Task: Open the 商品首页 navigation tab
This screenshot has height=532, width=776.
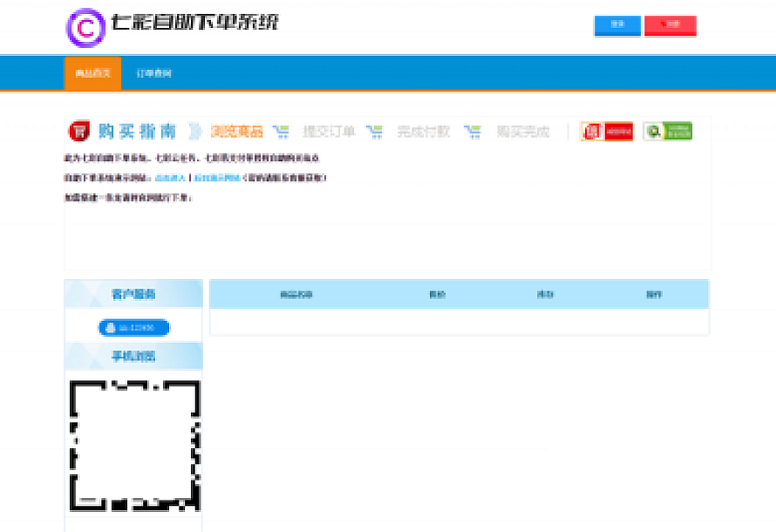Action: (92, 73)
